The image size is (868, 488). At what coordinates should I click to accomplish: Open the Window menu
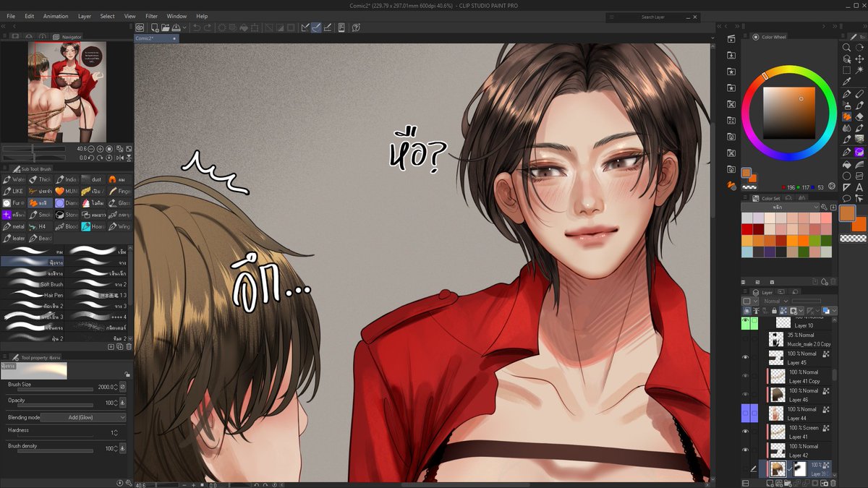tap(176, 16)
